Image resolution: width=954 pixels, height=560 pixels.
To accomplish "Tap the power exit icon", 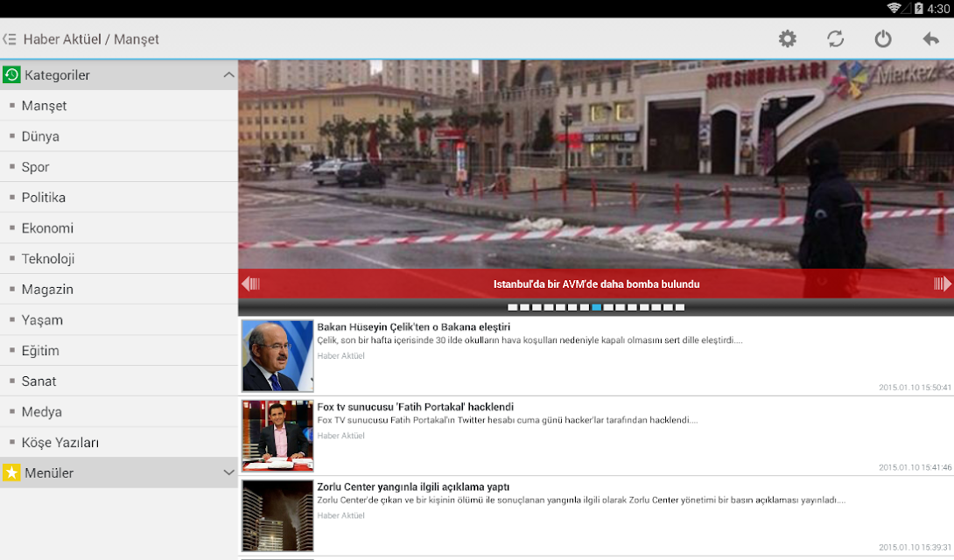I will (883, 38).
